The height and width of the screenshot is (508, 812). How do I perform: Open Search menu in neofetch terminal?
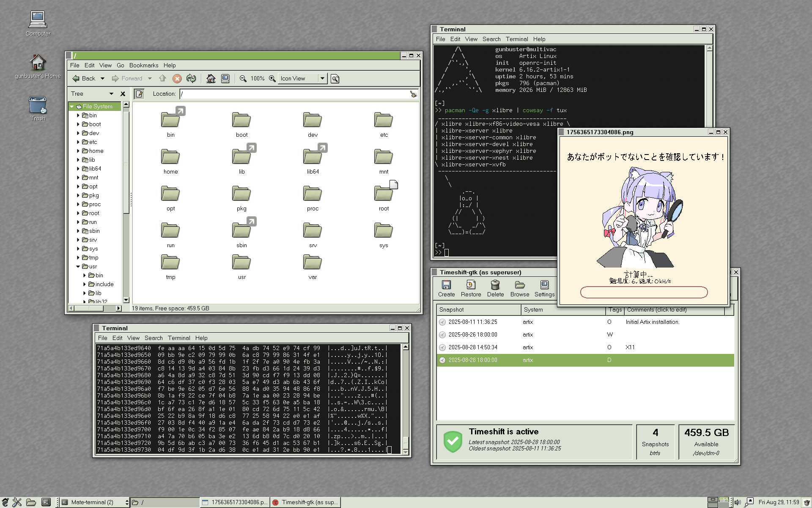click(491, 39)
